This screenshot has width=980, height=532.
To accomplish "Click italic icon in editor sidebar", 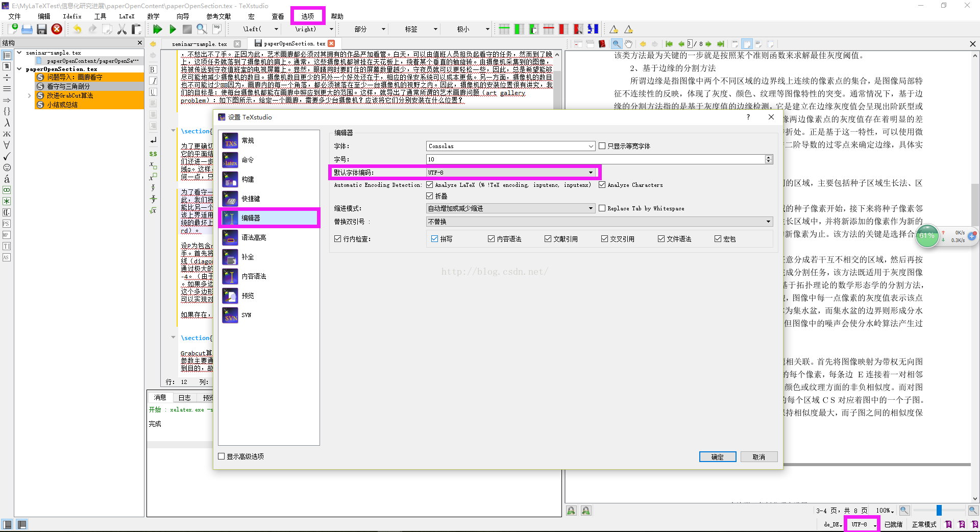I will click(x=153, y=81).
